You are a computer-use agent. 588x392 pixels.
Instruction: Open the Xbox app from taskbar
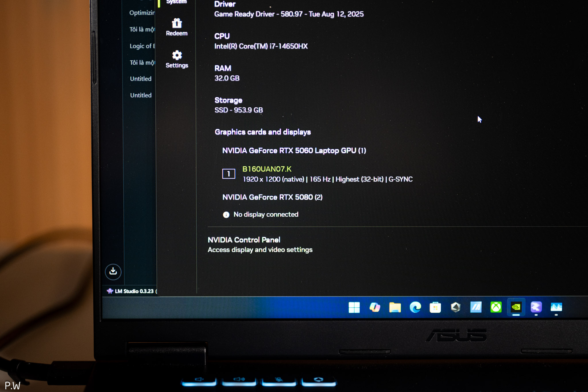pos(496,307)
